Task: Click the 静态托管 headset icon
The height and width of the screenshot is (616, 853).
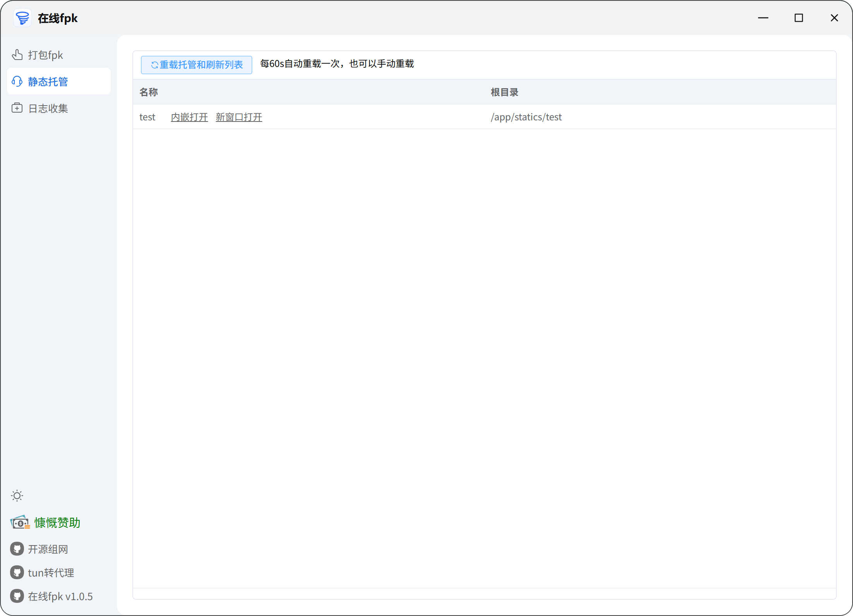Action: click(17, 81)
